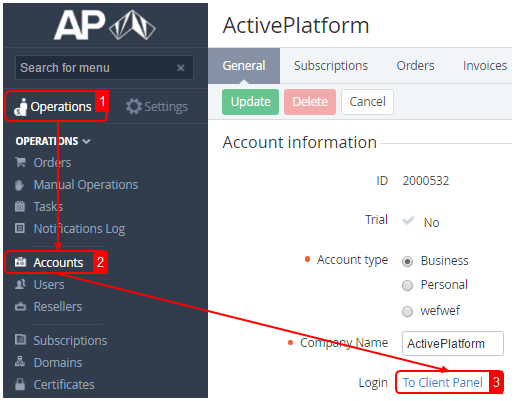
Task: Click the Manual Operations hand icon
Action: (x=20, y=185)
